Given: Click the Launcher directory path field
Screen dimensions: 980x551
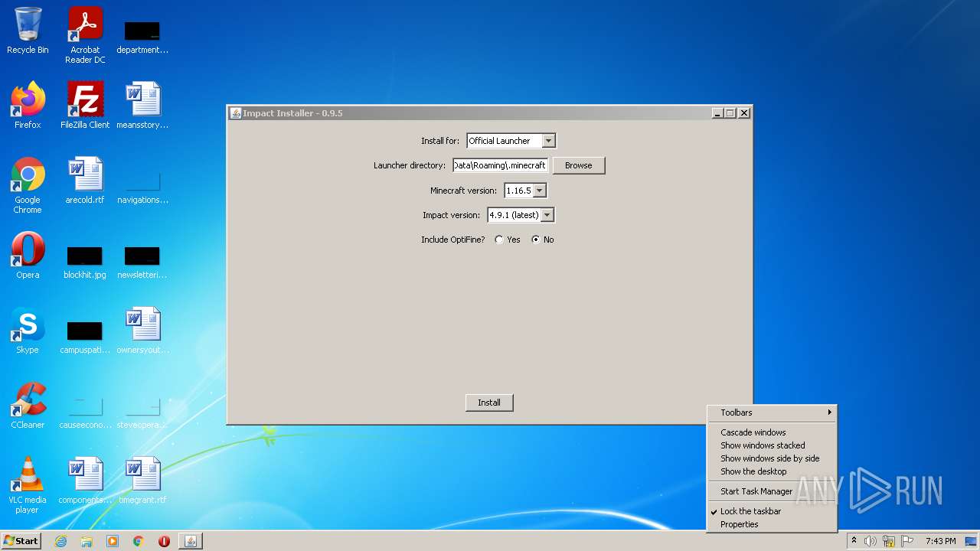Looking at the screenshot, I should pyautogui.click(x=500, y=165).
